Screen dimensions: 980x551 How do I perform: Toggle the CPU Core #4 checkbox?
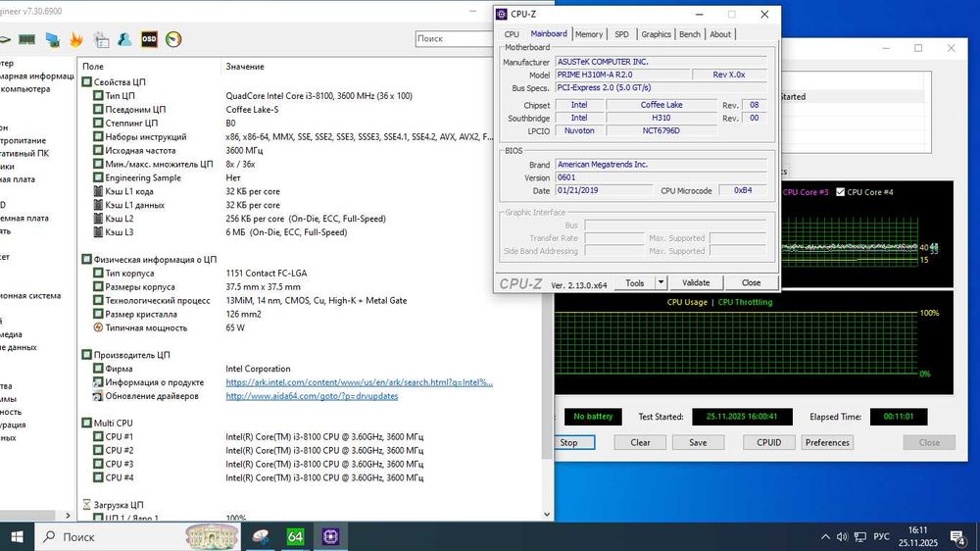pos(840,192)
